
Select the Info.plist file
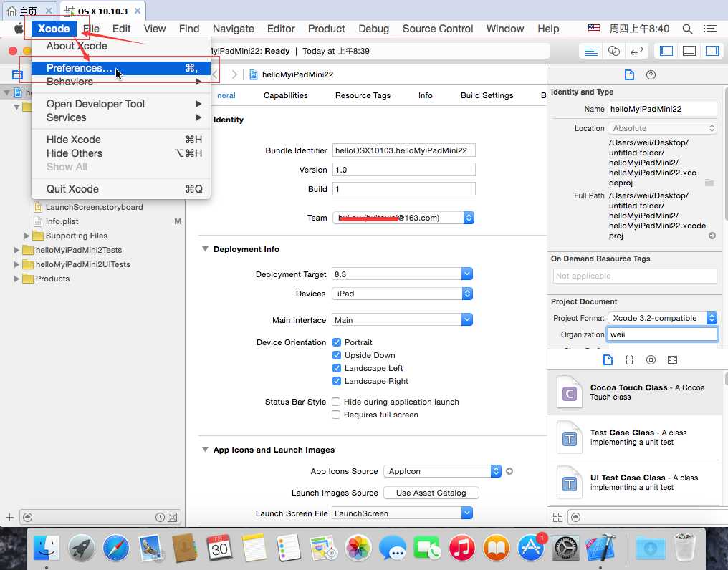click(x=62, y=221)
